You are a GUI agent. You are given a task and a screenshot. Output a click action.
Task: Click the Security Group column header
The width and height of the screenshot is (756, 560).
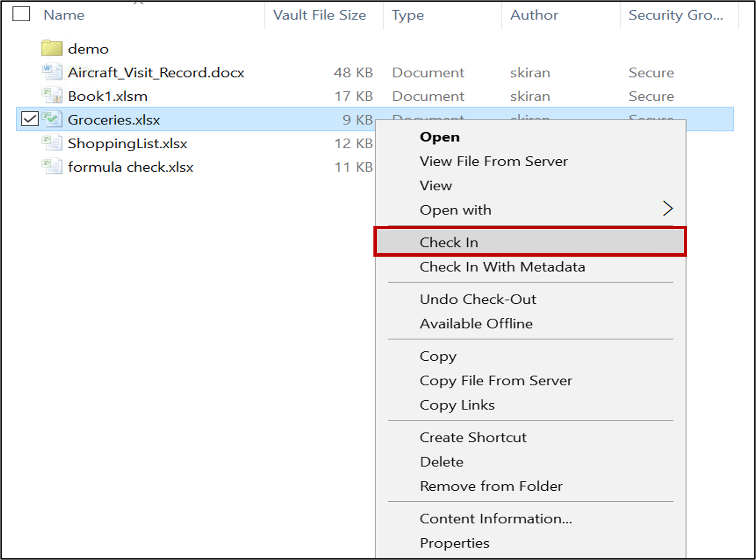675,15
